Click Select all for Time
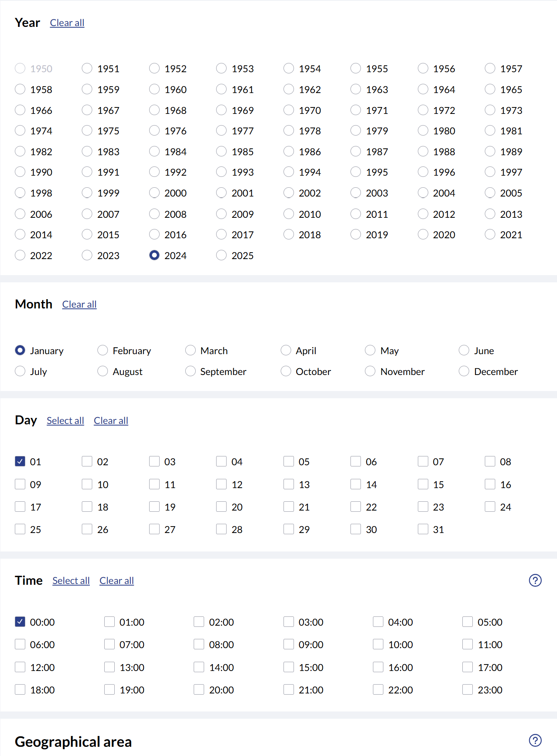 71,581
